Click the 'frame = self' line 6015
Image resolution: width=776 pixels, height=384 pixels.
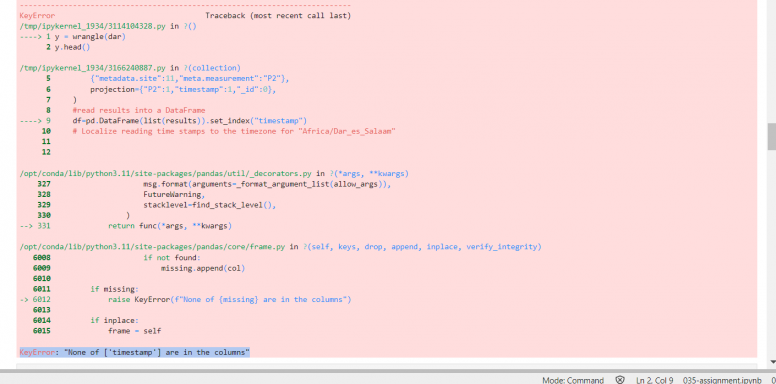[x=135, y=331]
